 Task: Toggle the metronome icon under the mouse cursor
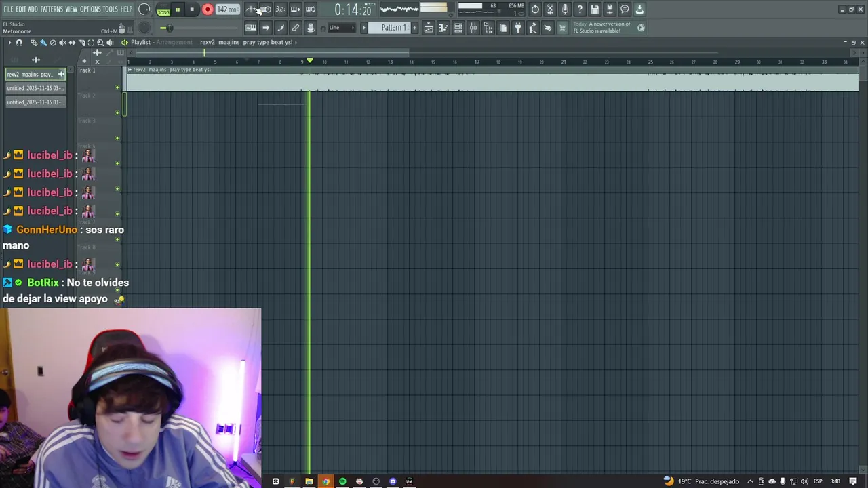click(251, 9)
